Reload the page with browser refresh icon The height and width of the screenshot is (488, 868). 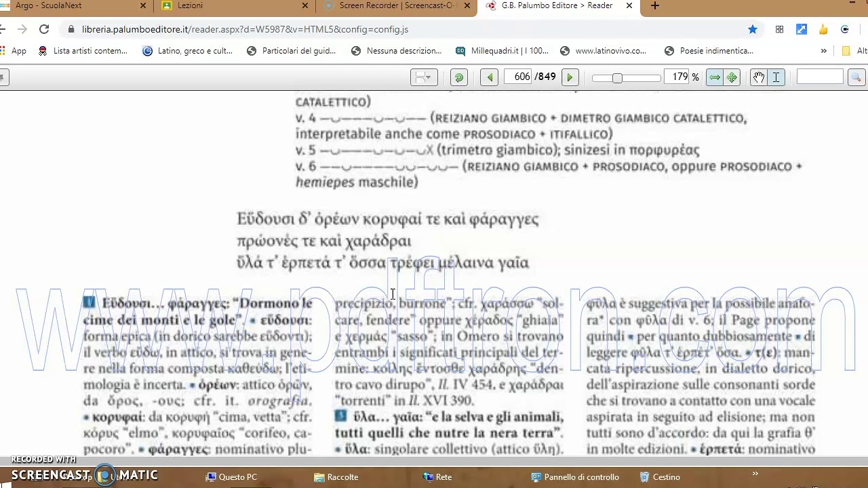pyautogui.click(x=44, y=29)
